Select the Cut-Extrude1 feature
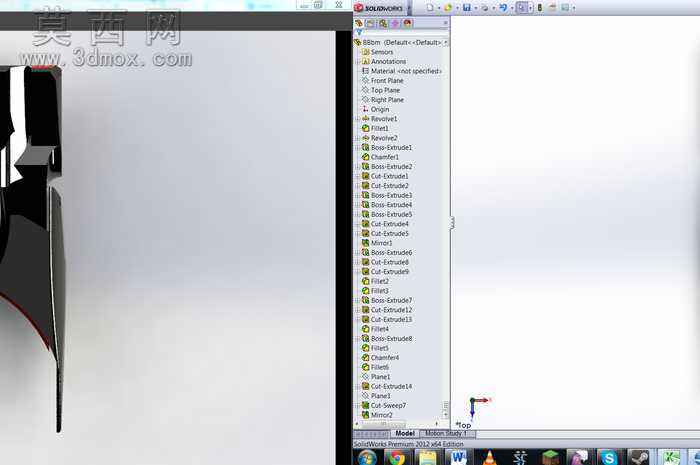 point(385,176)
